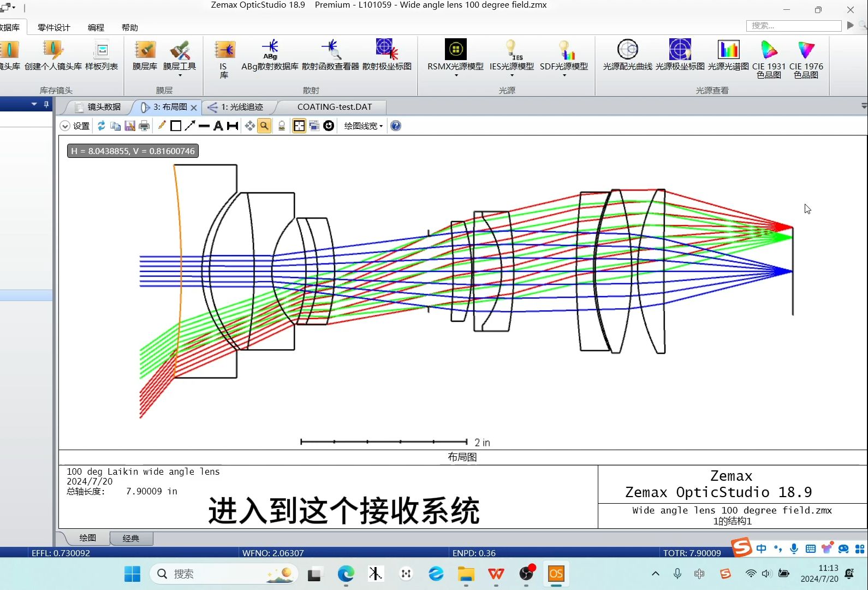Select the arrow annotation tool
This screenshot has width=868, height=590.
190,126
